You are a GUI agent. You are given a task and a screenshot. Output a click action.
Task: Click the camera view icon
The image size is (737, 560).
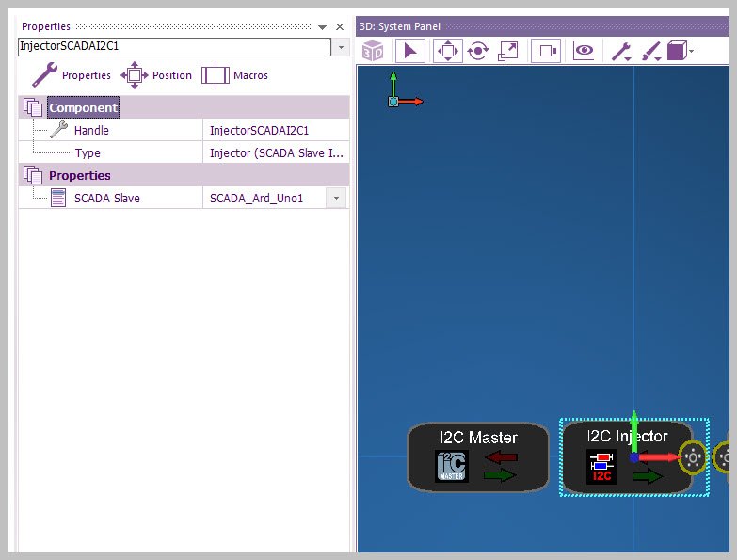coord(547,51)
